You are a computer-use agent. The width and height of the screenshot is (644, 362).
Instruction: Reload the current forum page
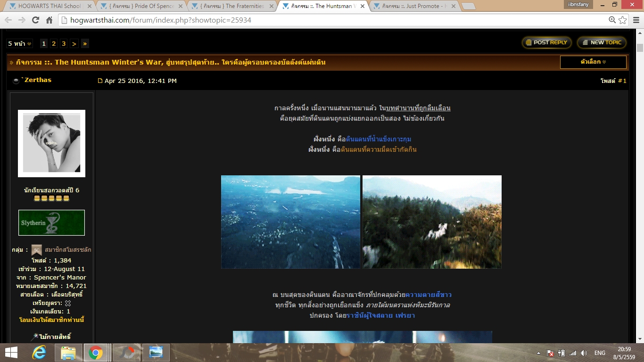pos(35,20)
